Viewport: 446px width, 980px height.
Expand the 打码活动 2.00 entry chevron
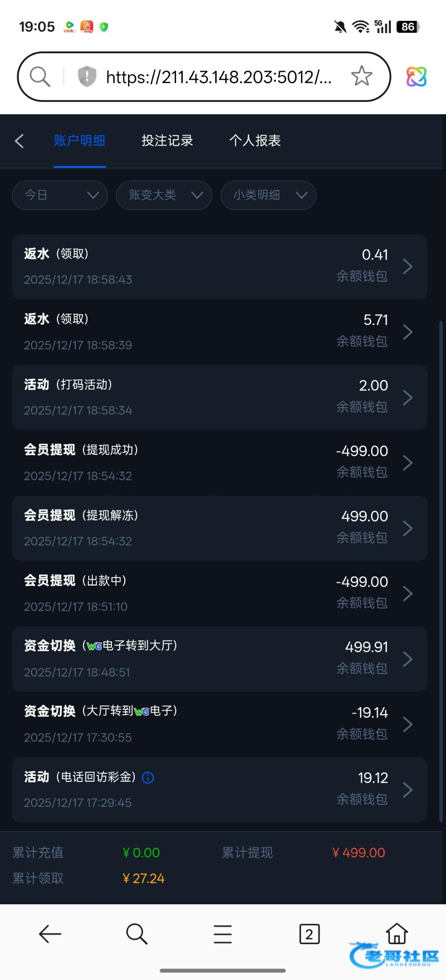(x=408, y=397)
